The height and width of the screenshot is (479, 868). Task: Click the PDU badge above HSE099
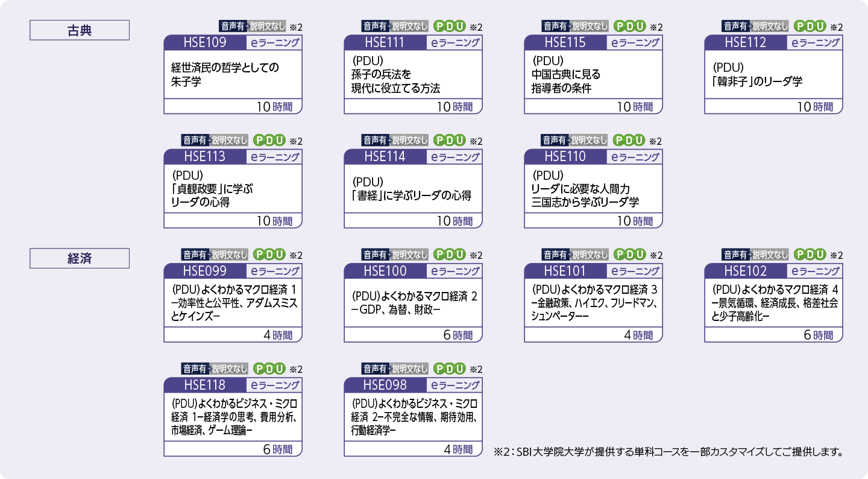tap(269, 255)
